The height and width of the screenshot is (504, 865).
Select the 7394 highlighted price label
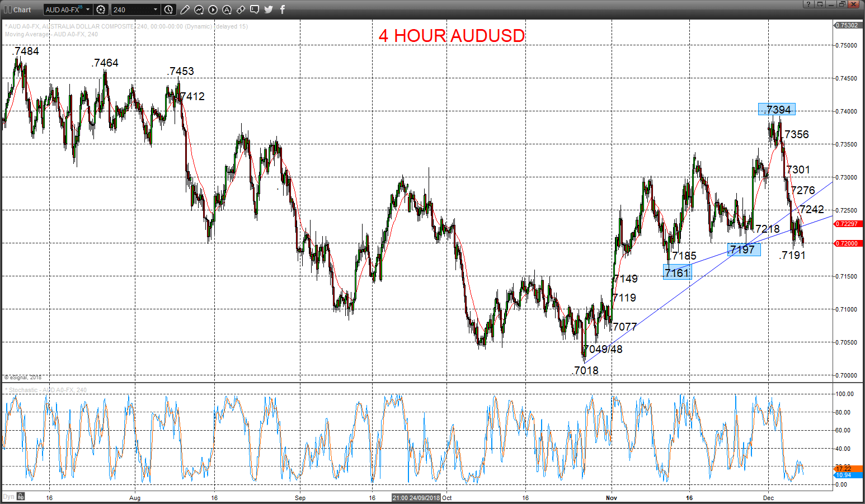pyautogui.click(x=777, y=110)
